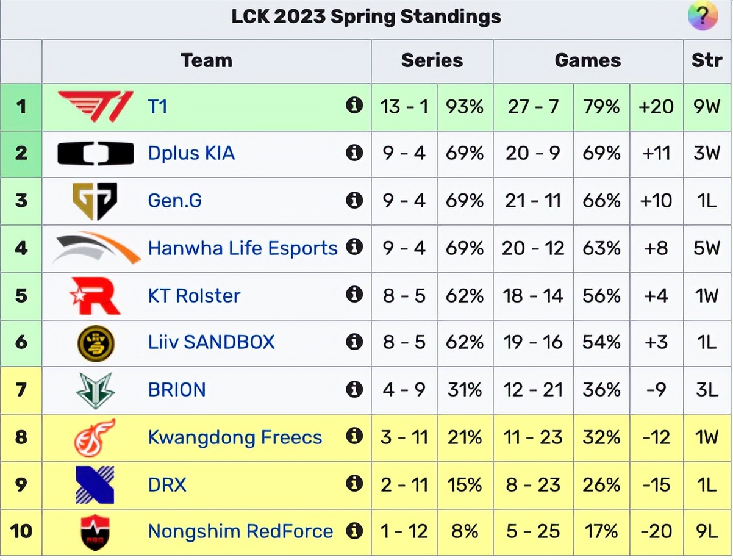Click the Series column header
This screenshot has width=733, height=560.
coord(432,60)
